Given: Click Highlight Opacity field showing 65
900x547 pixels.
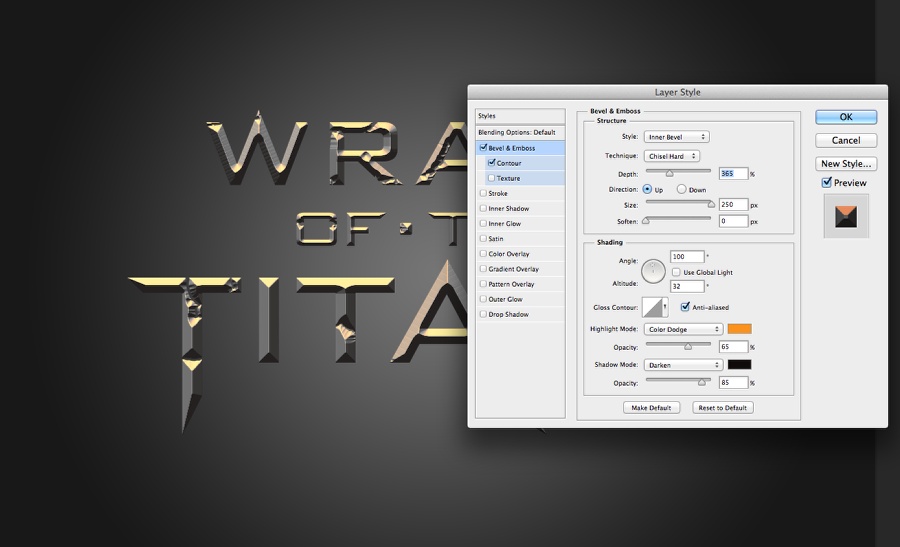Looking at the screenshot, I should pos(734,347).
